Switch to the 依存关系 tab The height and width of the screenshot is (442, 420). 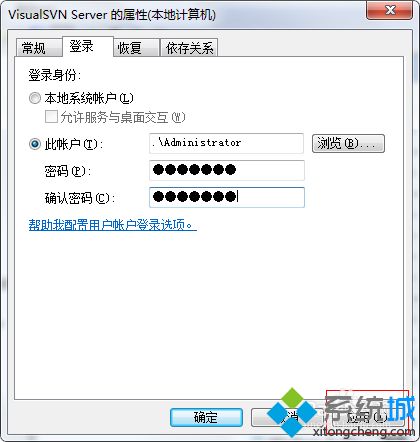coord(189,48)
